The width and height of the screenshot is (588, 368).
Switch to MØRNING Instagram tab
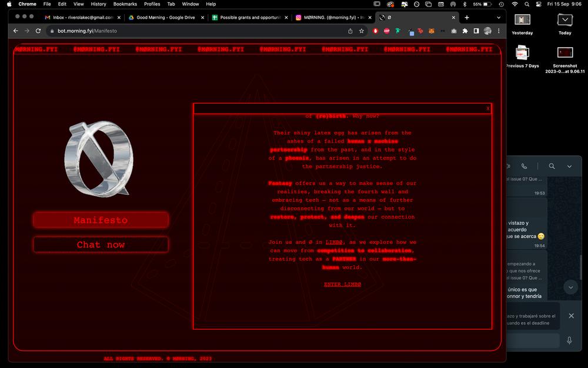click(x=334, y=17)
